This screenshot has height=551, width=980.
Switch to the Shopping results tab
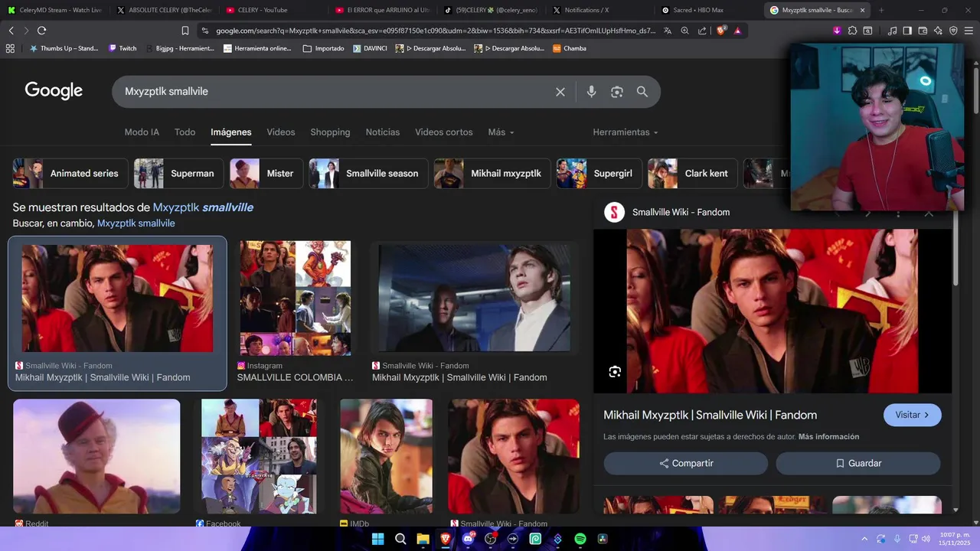[330, 132]
